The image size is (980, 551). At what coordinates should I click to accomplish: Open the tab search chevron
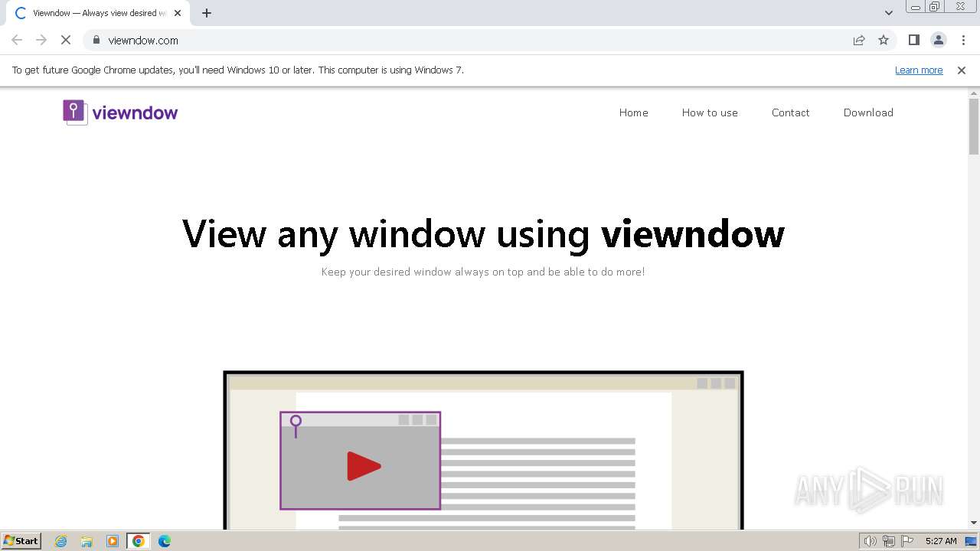(x=888, y=13)
